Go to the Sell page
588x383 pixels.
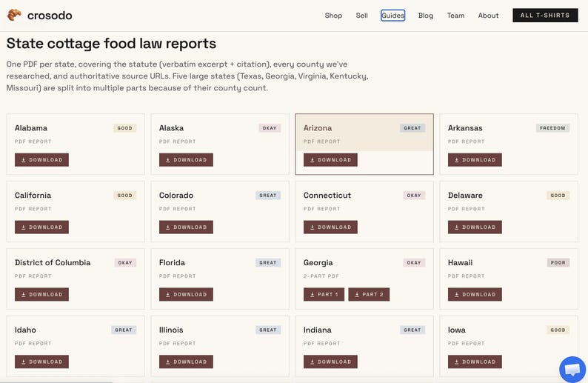click(361, 16)
